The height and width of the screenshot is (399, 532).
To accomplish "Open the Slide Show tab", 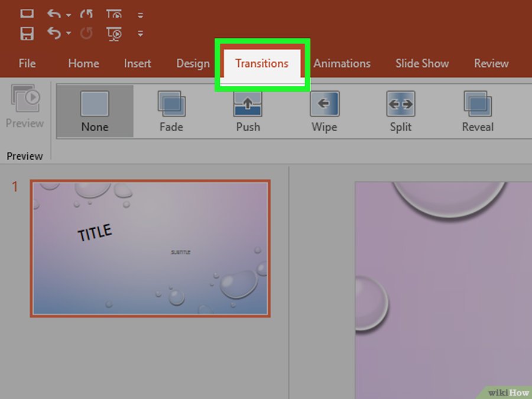I will point(421,63).
